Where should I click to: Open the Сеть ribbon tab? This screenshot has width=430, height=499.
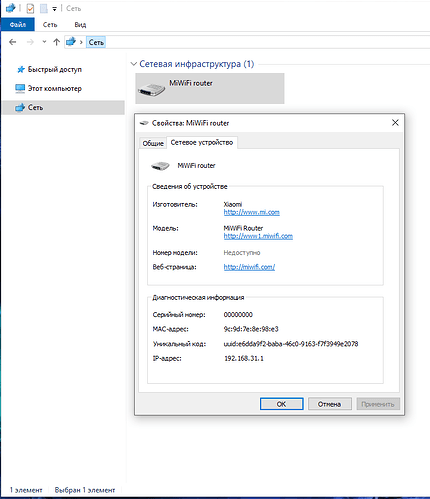point(50,25)
